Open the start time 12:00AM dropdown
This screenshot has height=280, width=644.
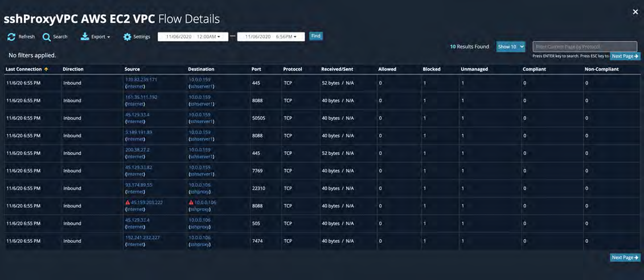[210, 36]
